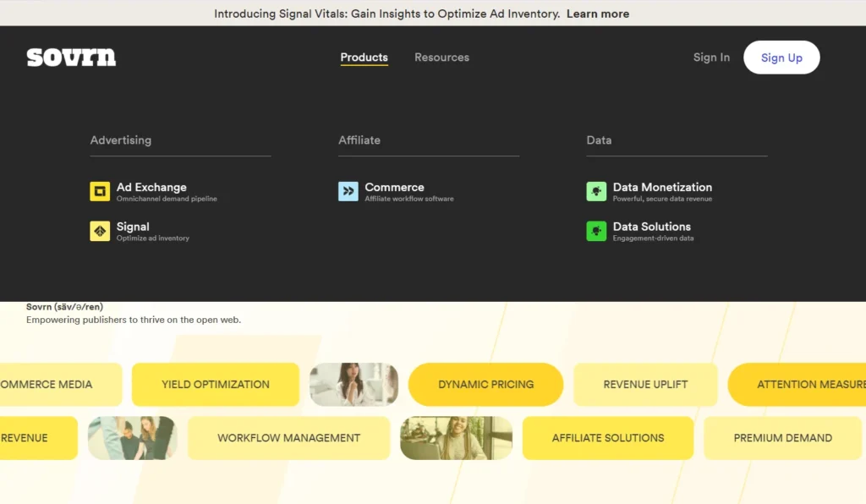Click the photo of two people beside Workflow Management
866x504 pixels.
(133, 438)
